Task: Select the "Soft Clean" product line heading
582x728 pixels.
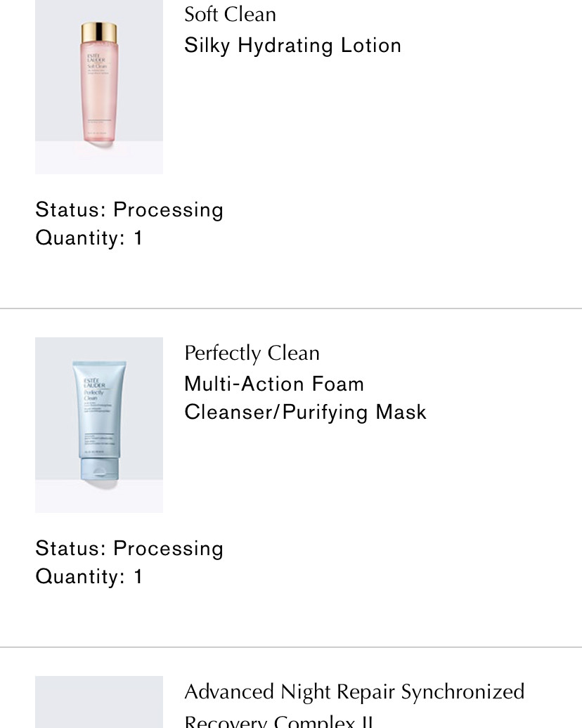Action: [230, 14]
